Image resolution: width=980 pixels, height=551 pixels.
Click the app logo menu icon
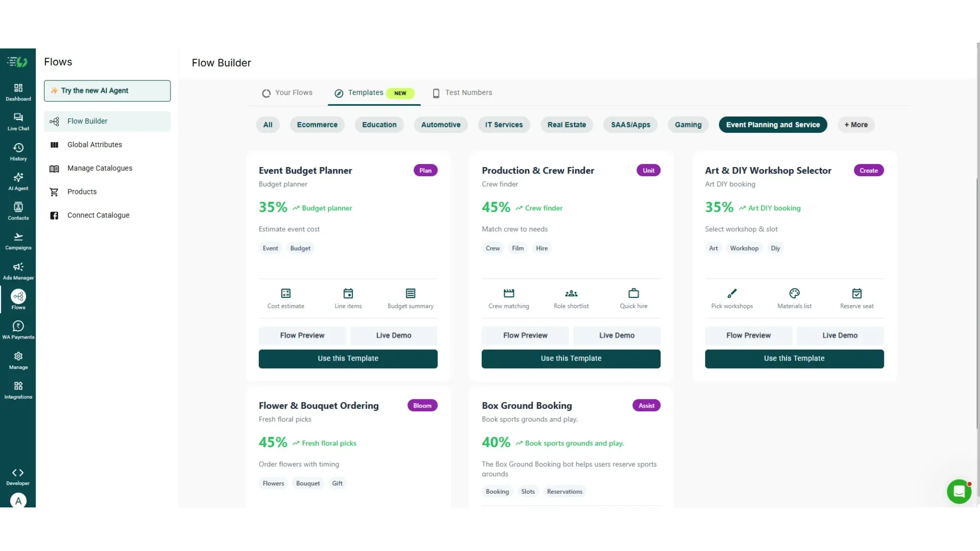[x=17, y=62]
